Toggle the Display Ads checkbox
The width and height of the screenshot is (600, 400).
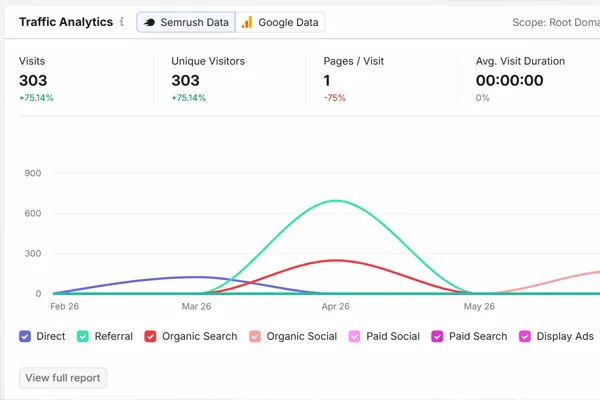coord(525,336)
